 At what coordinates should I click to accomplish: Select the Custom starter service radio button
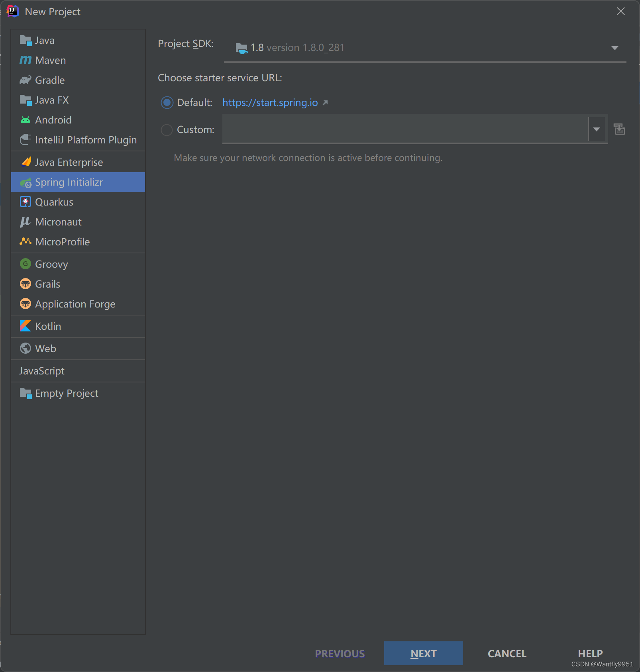point(167,130)
